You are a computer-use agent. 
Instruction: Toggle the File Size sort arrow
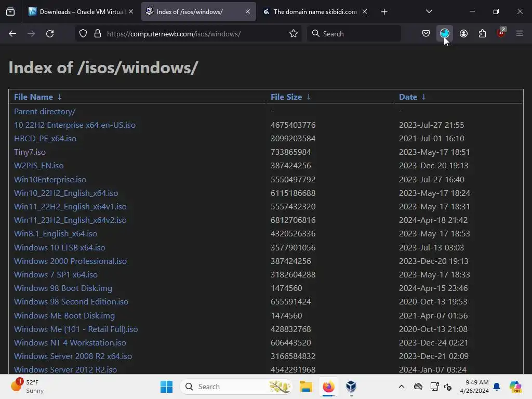click(309, 97)
